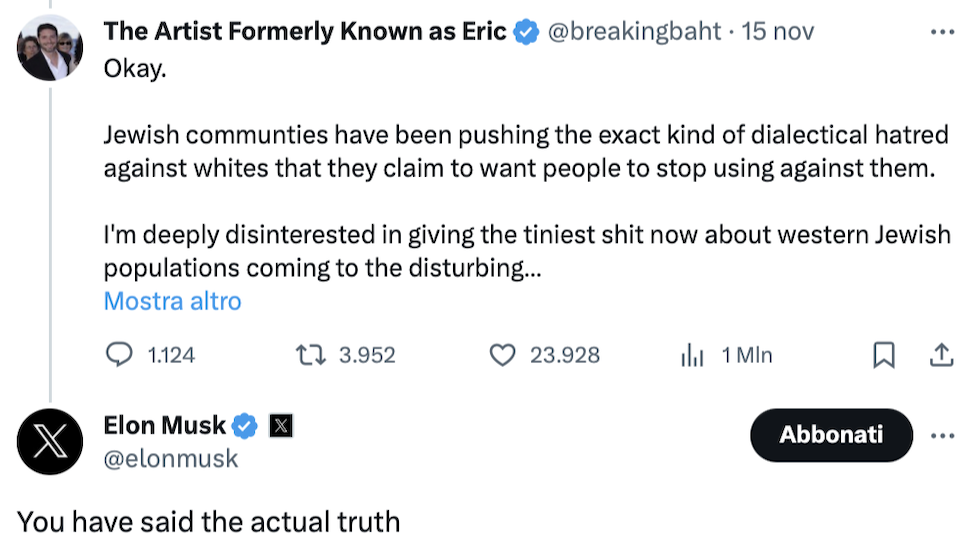Open more options menu next to Abbonati

(x=942, y=436)
